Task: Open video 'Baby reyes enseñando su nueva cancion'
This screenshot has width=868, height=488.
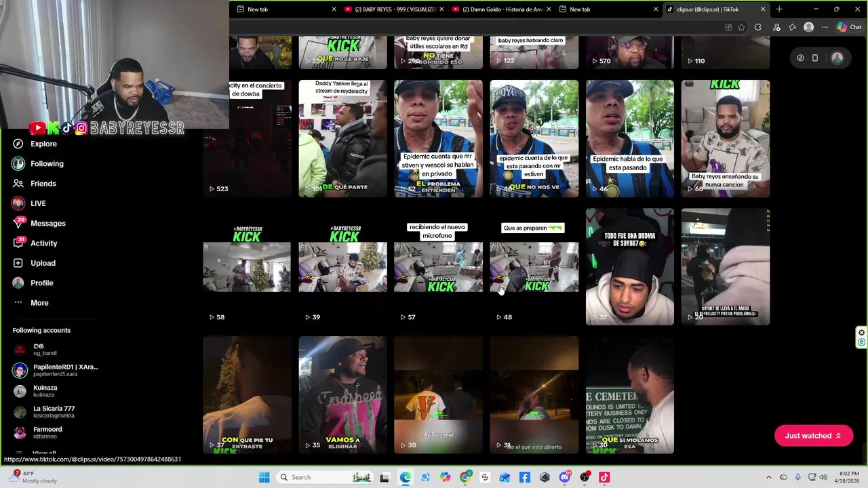Action: (726, 139)
